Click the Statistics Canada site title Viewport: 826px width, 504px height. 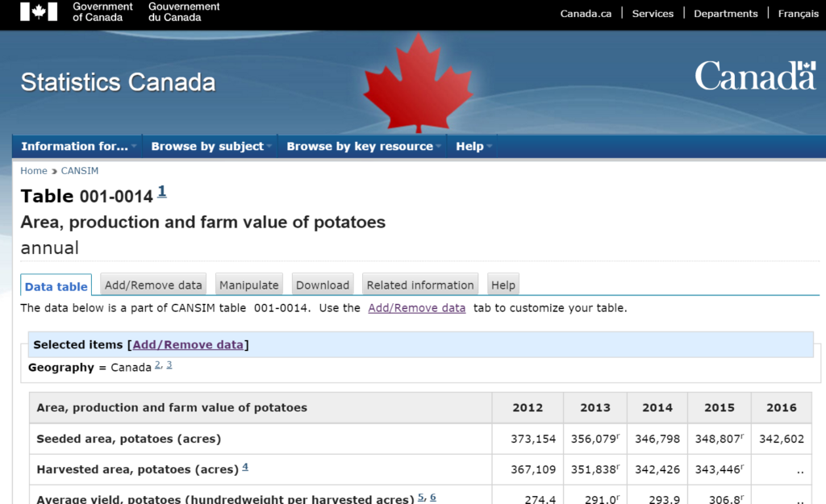118,82
